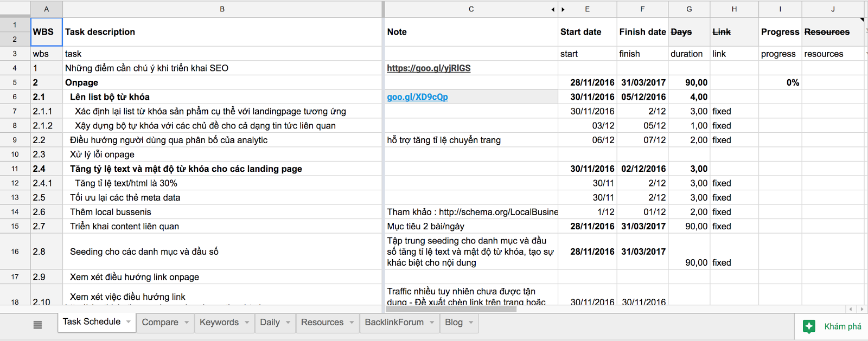The height and width of the screenshot is (341, 868).
Task: Click the green Khám phá explore icon
Action: 809,326
